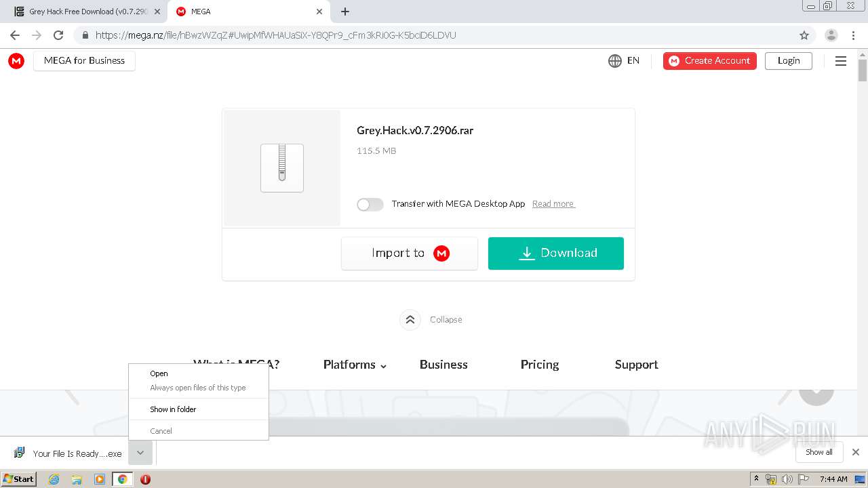Click the address bar URL field
This screenshot has height=488, width=868.
[x=434, y=35]
